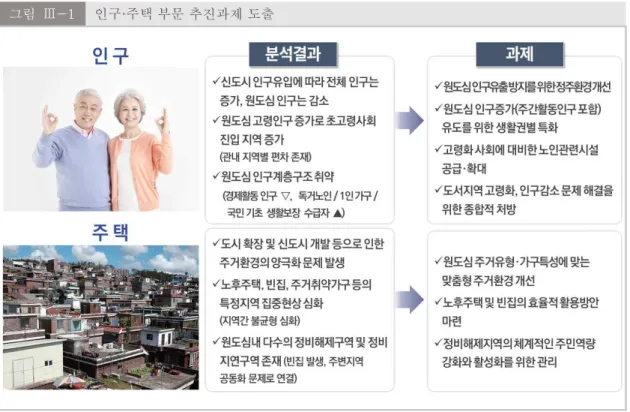Click the figure label 그림 Ⅲ-1
The width and height of the screenshot is (630, 412).
pos(42,14)
